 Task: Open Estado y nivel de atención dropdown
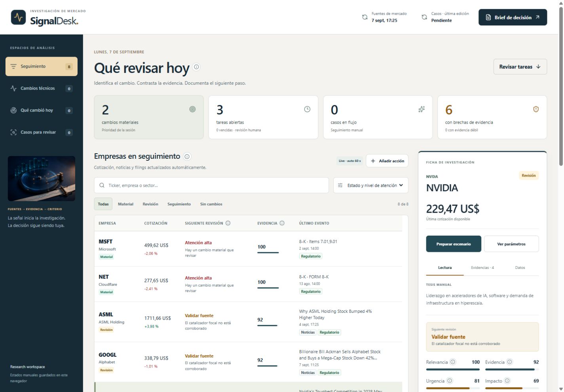coord(371,185)
